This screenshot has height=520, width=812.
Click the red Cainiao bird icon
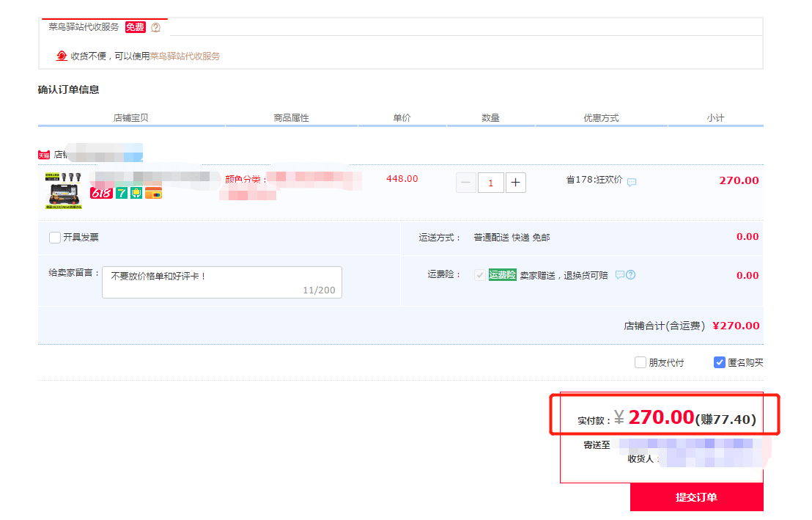point(62,56)
